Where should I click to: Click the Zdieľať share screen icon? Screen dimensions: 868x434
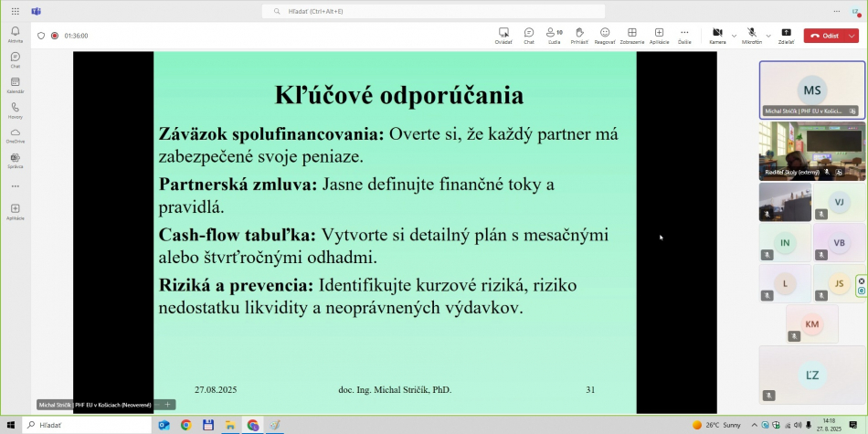click(786, 35)
